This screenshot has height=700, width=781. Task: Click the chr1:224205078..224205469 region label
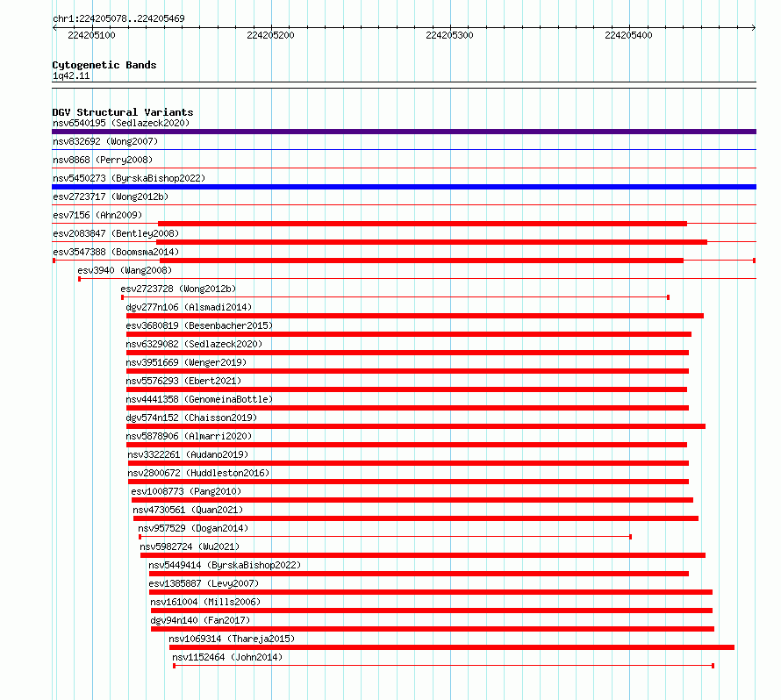click(x=118, y=18)
